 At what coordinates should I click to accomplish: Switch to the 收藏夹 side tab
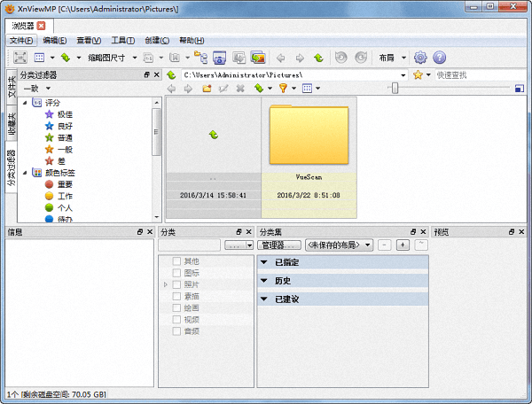tap(12, 123)
